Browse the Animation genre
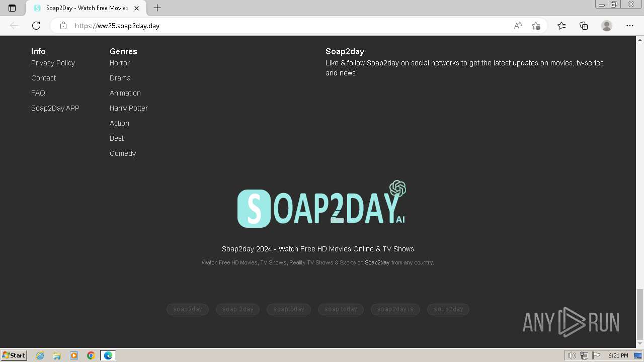Image resolution: width=644 pixels, height=362 pixels. click(x=125, y=93)
